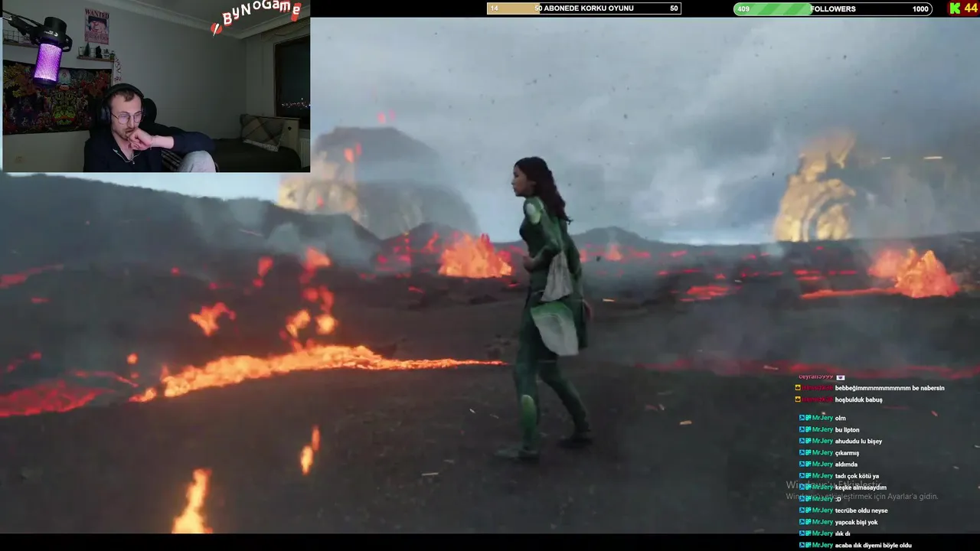980x551 pixels.
Task: Click the follower count '409'
Action: [x=743, y=9]
